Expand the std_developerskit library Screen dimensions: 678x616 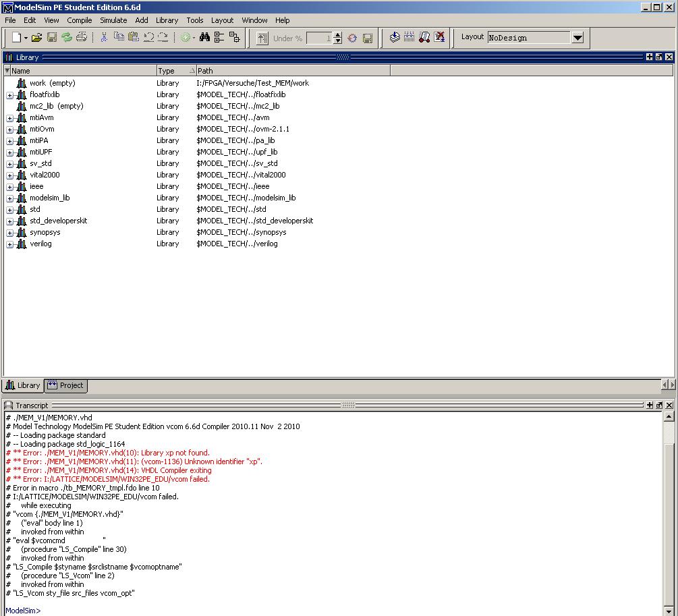10,221
